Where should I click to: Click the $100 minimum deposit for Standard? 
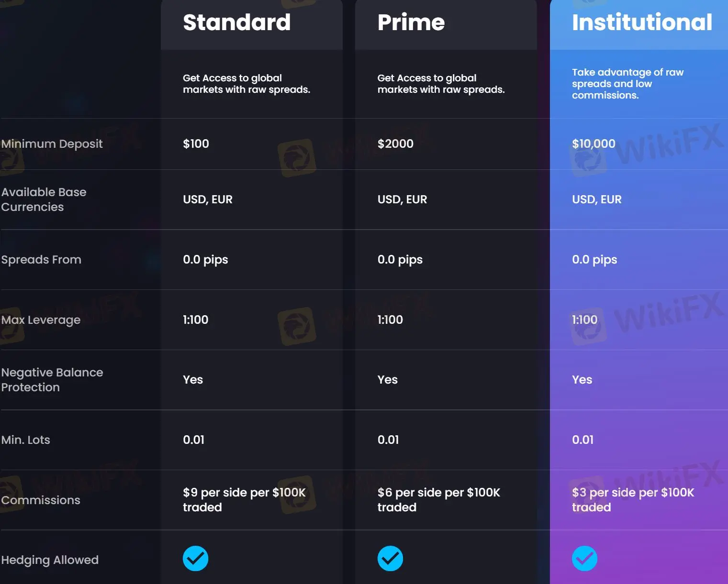click(196, 144)
